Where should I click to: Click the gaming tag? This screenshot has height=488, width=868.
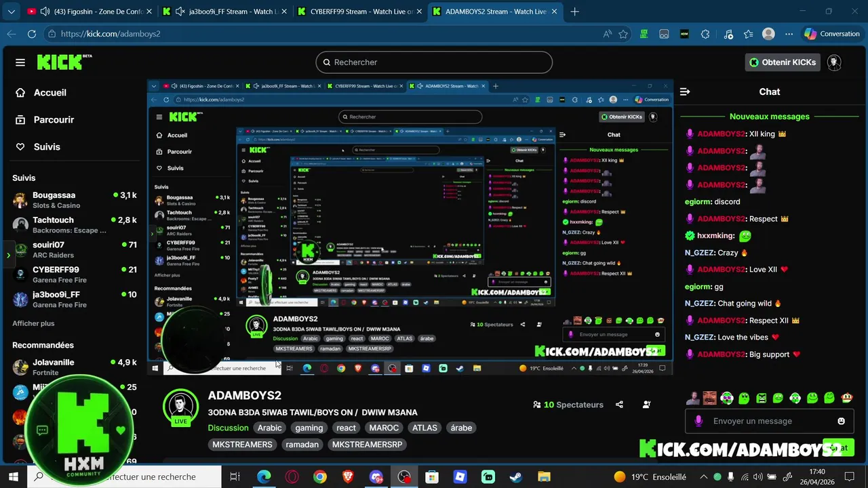point(309,428)
